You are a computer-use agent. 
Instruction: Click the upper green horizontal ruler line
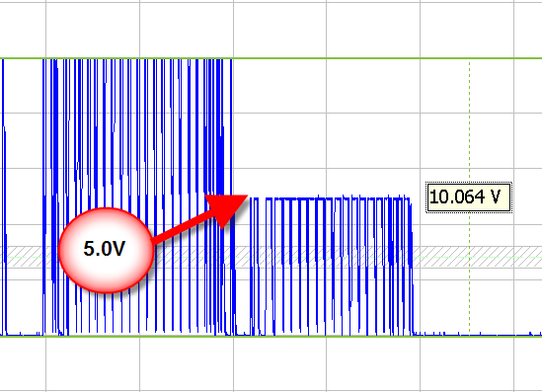(271, 58)
